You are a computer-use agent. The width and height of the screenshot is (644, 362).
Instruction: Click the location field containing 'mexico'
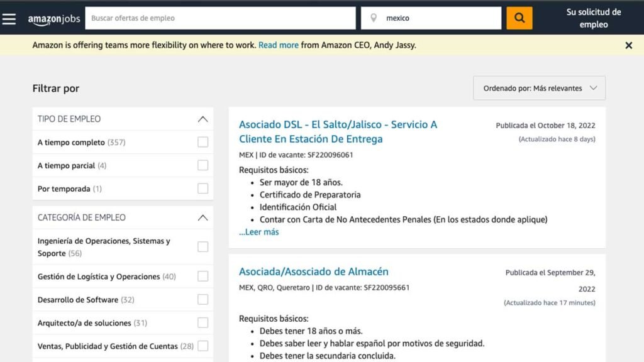coord(431,18)
